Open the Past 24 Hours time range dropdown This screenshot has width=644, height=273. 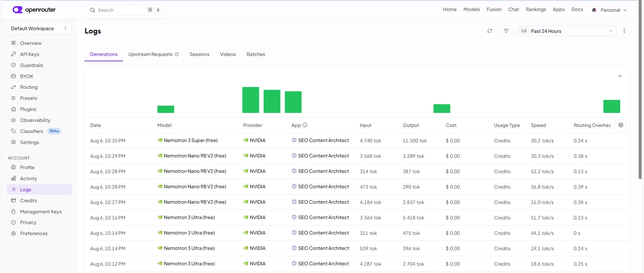566,31
